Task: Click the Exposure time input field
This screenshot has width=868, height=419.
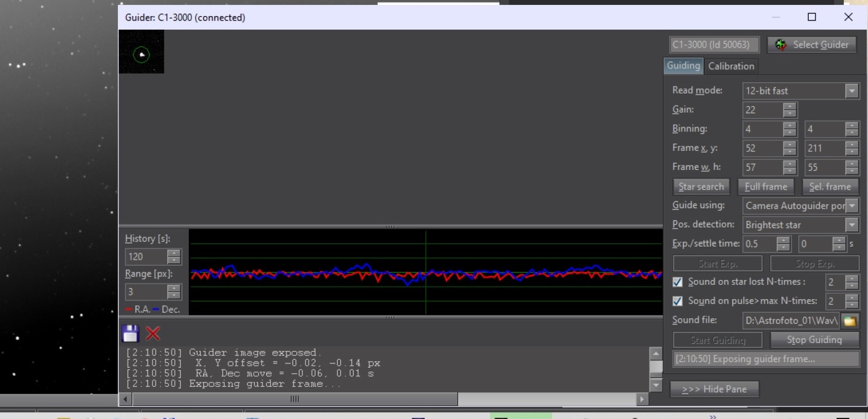Action: [x=759, y=244]
